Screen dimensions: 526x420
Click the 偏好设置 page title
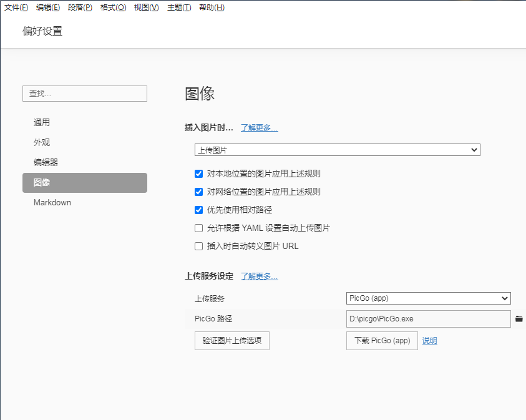pyautogui.click(x=42, y=31)
